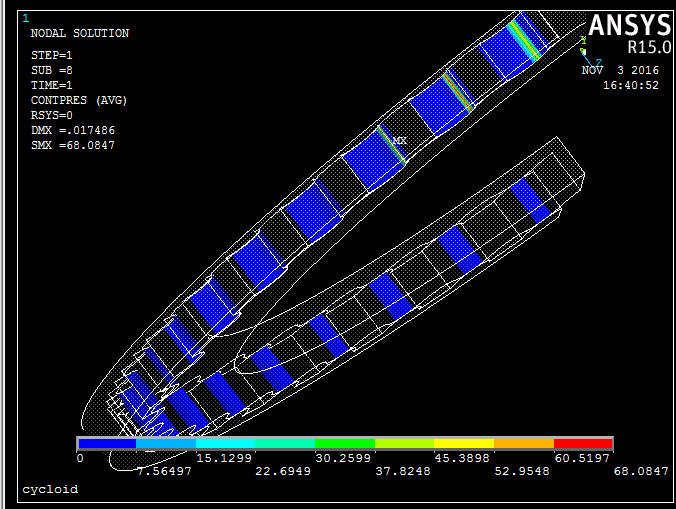
Task: Click the SUB =8 label
Action: 52,70
